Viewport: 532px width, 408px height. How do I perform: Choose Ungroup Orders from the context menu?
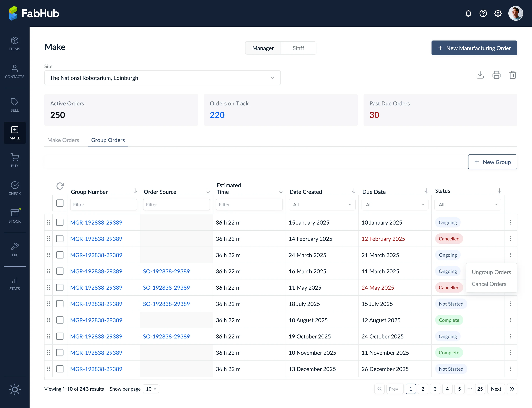[491, 272]
